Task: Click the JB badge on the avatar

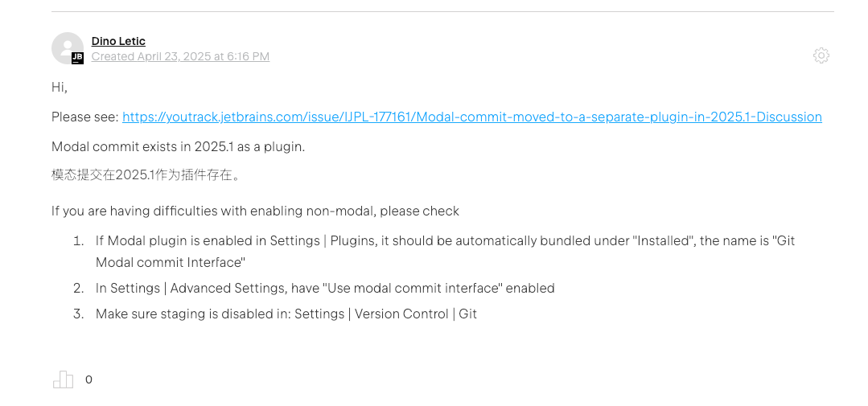Action: tap(77, 58)
